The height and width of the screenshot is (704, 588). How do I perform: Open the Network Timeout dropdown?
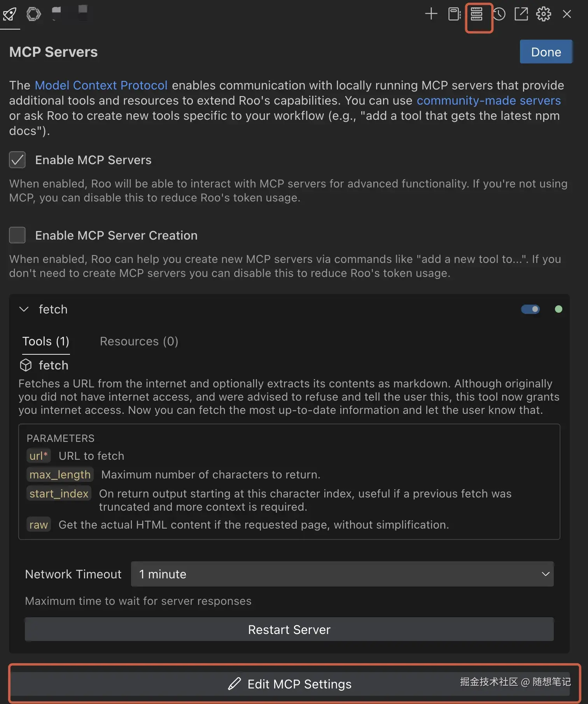tap(342, 574)
